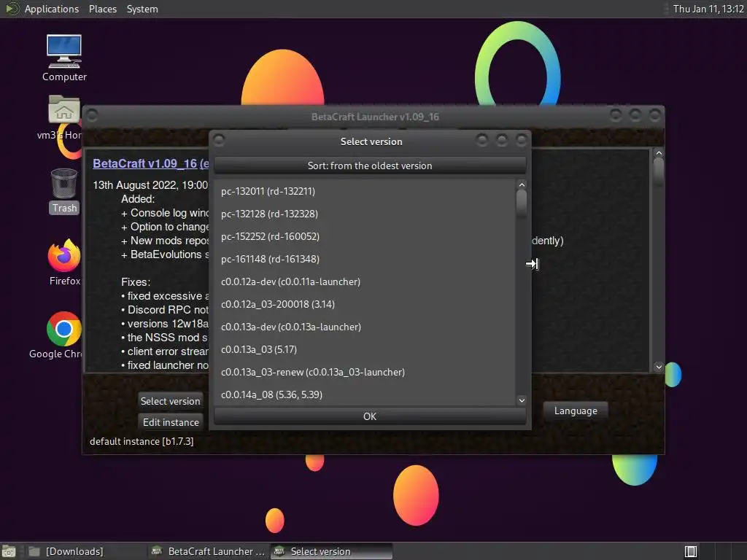The width and height of the screenshot is (747, 560).
Task: Confirm selection with the OK button
Action: (x=370, y=416)
